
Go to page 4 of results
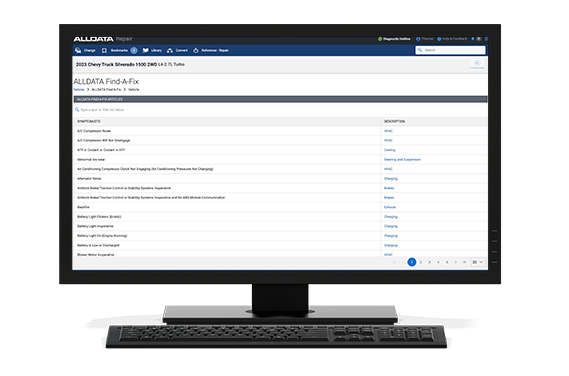(438, 262)
